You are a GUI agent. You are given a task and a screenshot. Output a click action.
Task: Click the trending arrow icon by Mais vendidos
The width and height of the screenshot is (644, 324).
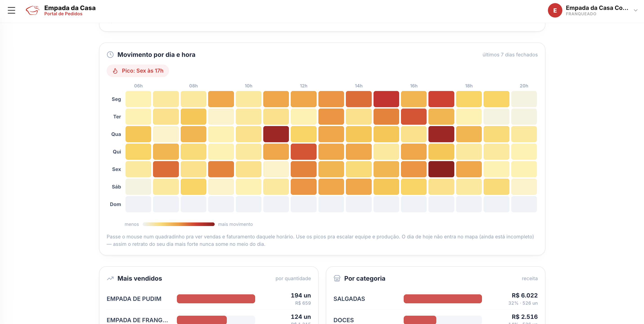coord(110,279)
